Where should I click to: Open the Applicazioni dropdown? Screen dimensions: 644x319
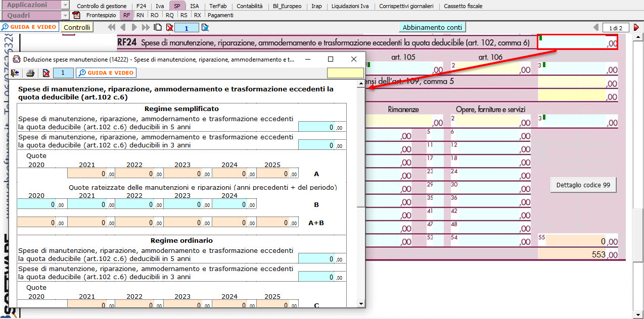coord(65,5)
